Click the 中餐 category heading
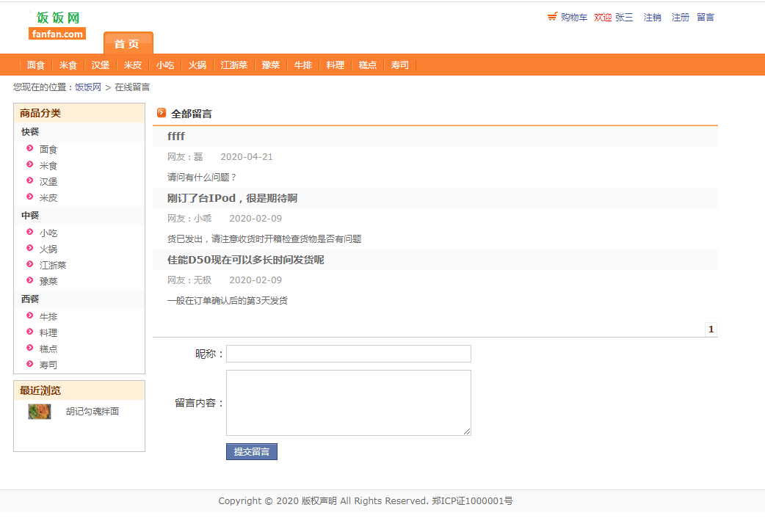This screenshot has height=532, width=765. [30, 215]
